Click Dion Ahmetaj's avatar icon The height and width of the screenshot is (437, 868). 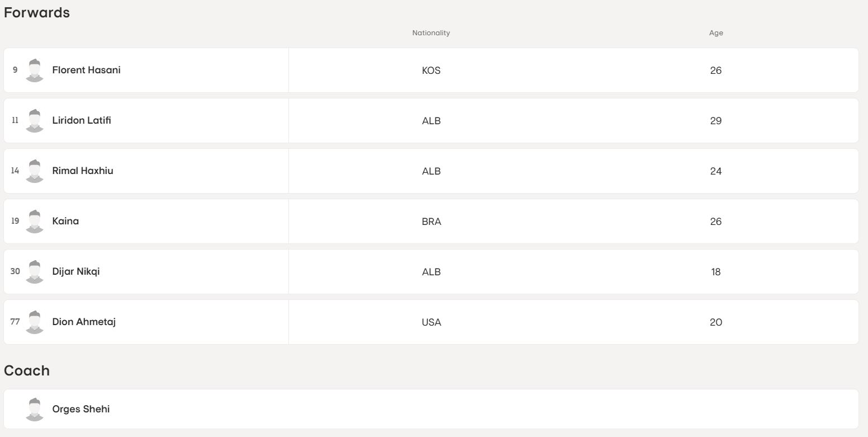pos(35,322)
